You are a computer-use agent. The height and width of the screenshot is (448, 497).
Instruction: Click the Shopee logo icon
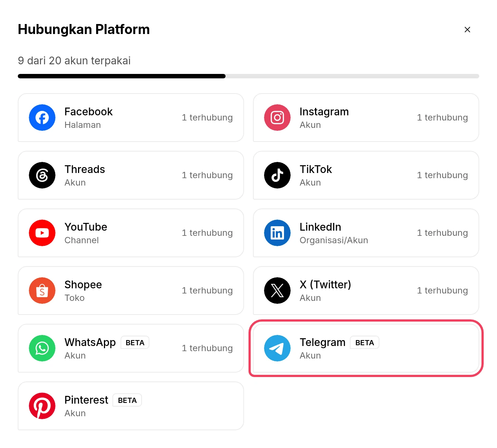tap(42, 291)
